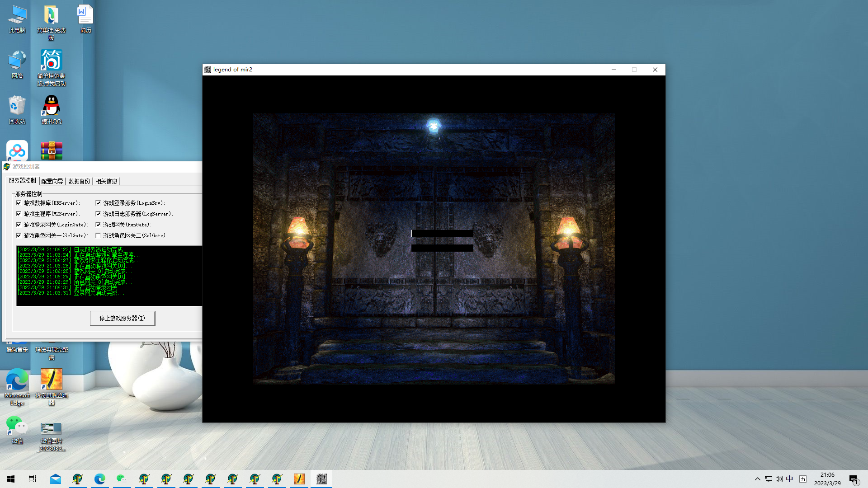This screenshot has height=488, width=868.
Task: Click the 游戏控制器 title bar icon
Action: click(x=7, y=167)
